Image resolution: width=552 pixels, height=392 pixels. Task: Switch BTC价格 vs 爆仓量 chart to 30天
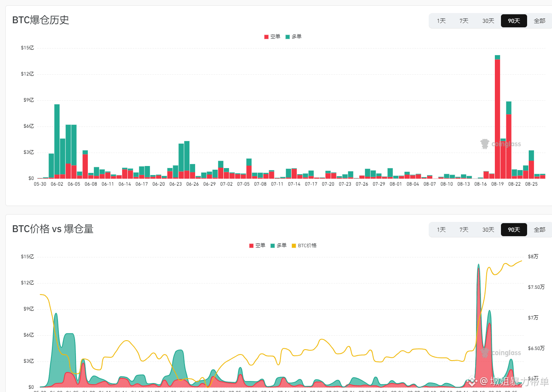coord(488,230)
